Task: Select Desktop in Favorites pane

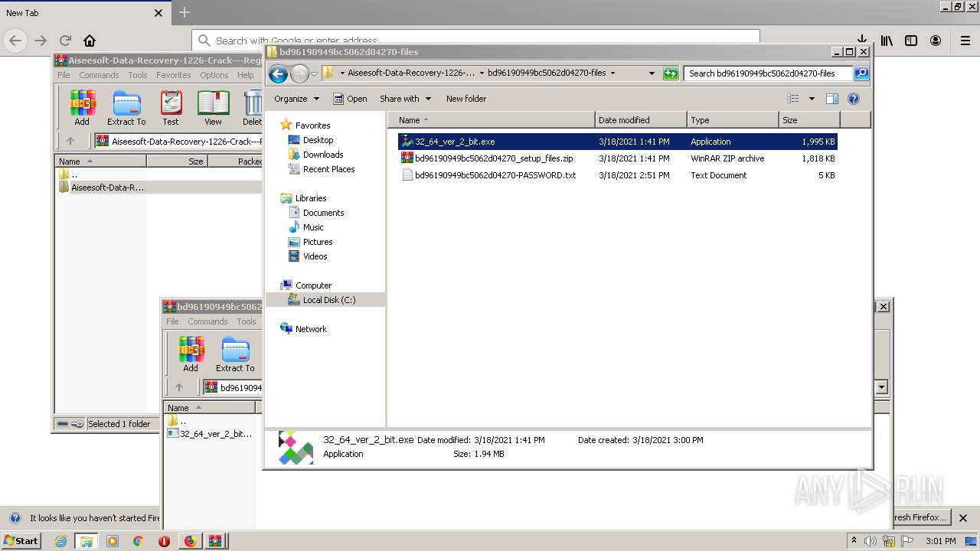Action: [x=318, y=140]
